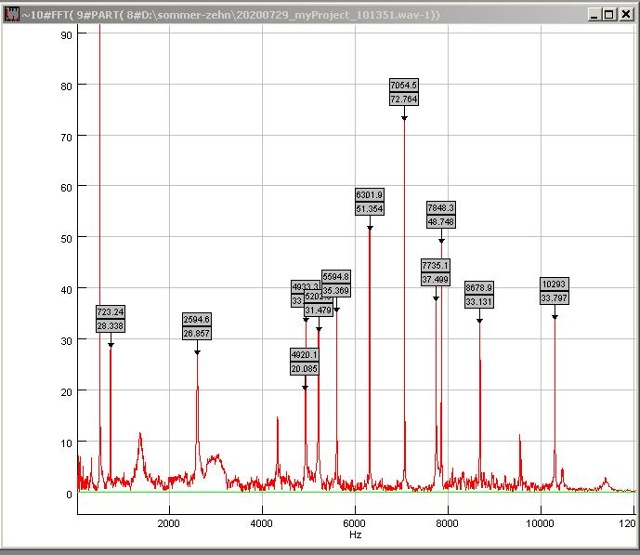This screenshot has height=555, width=640.
Task: Click the 4000 tick on the frequency axis
Action: point(262,523)
